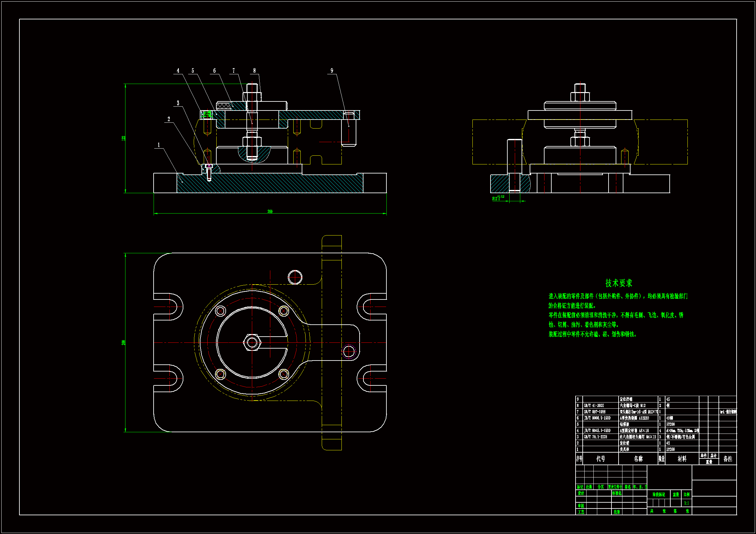This screenshot has height=534, width=756.
Task: Click the hex nut at center of plan view
Action: click(x=252, y=342)
